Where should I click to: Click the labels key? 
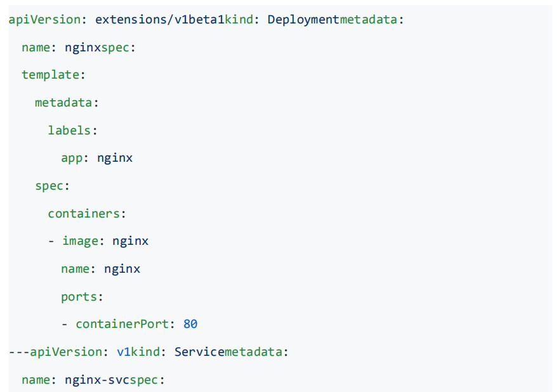coord(69,130)
